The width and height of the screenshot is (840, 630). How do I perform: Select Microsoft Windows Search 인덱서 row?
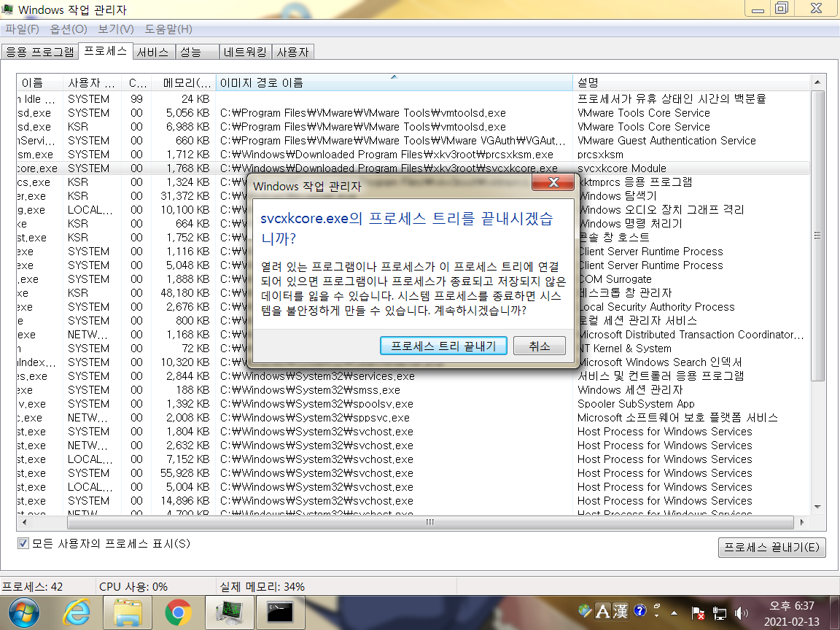(413, 362)
